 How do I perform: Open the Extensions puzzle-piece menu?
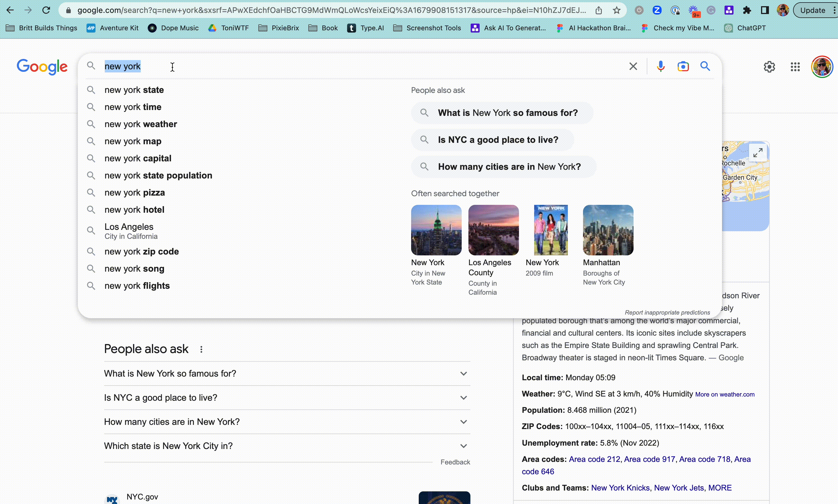coord(746,10)
